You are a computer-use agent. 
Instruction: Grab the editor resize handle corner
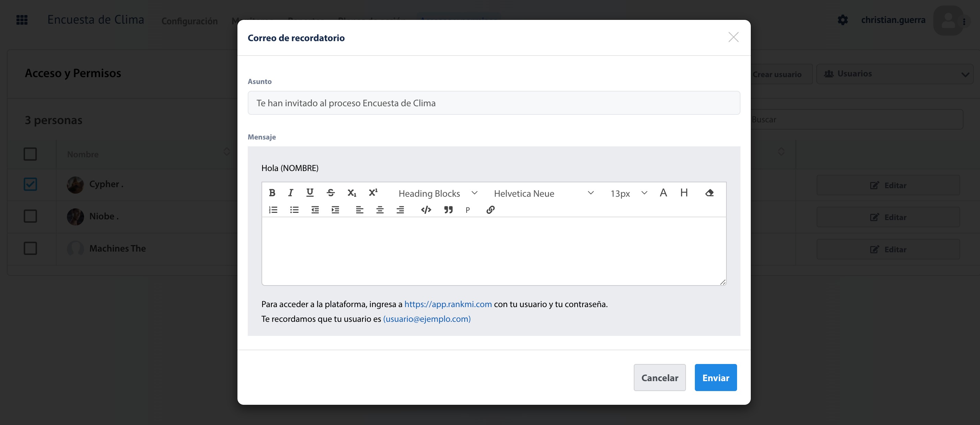point(723,282)
